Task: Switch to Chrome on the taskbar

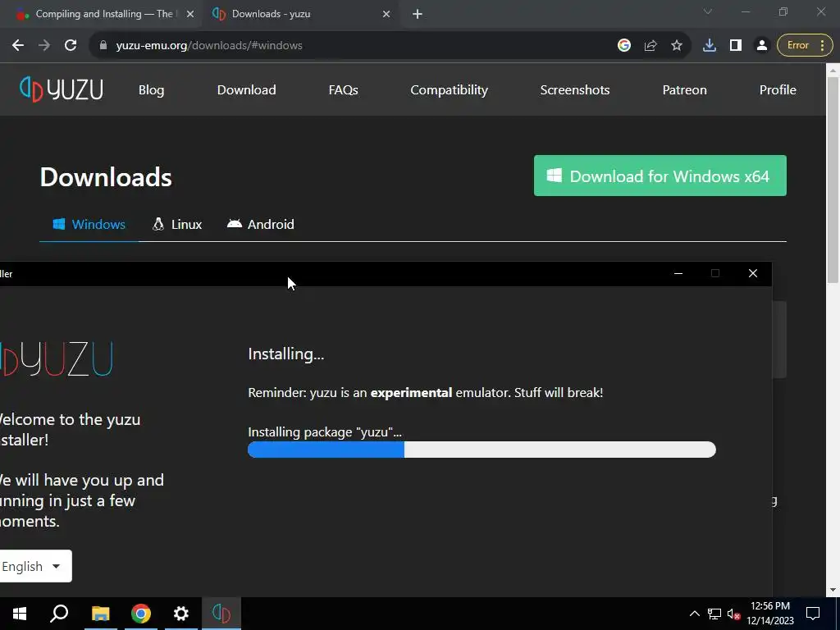Action: 141,614
